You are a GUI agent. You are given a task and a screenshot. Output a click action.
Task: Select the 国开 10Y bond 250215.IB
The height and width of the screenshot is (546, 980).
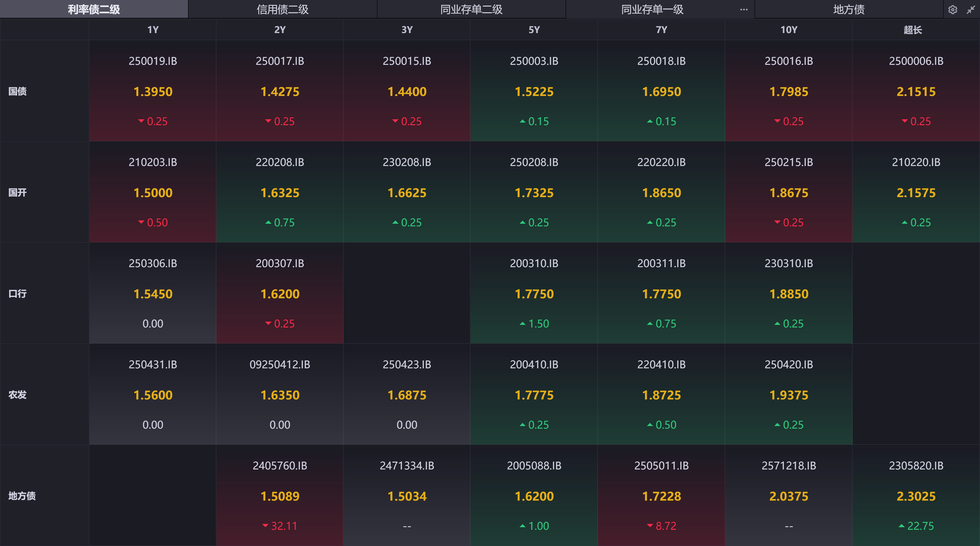[x=788, y=162]
